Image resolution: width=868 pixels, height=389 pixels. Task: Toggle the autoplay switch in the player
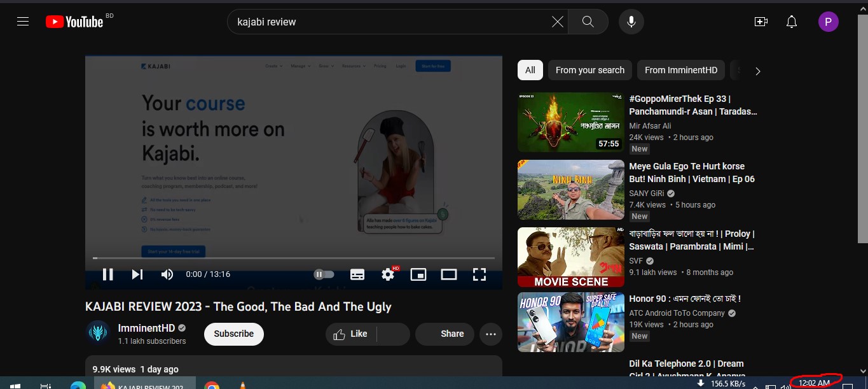pos(324,274)
